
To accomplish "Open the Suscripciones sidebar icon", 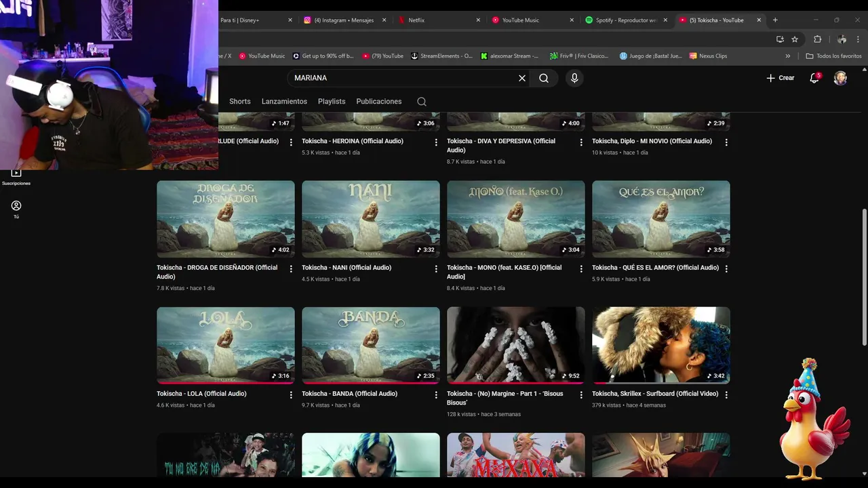I will pos(16,178).
